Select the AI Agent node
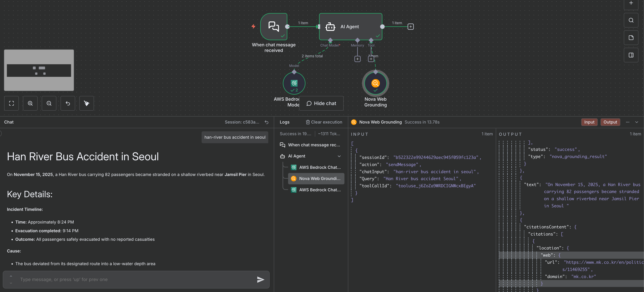Image resolution: width=644 pixels, height=292 pixels. click(351, 26)
